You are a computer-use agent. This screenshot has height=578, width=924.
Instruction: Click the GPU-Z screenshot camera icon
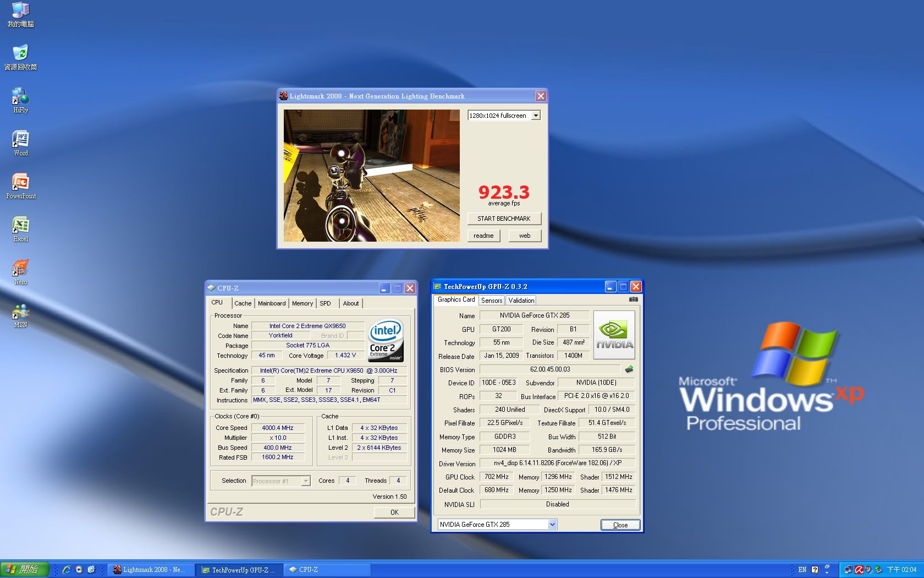pos(634,299)
